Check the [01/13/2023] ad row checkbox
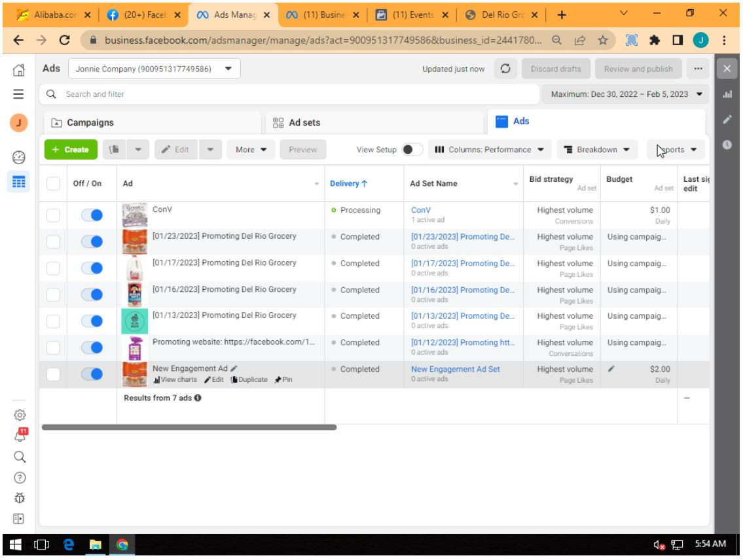743x560 pixels. click(54, 321)
